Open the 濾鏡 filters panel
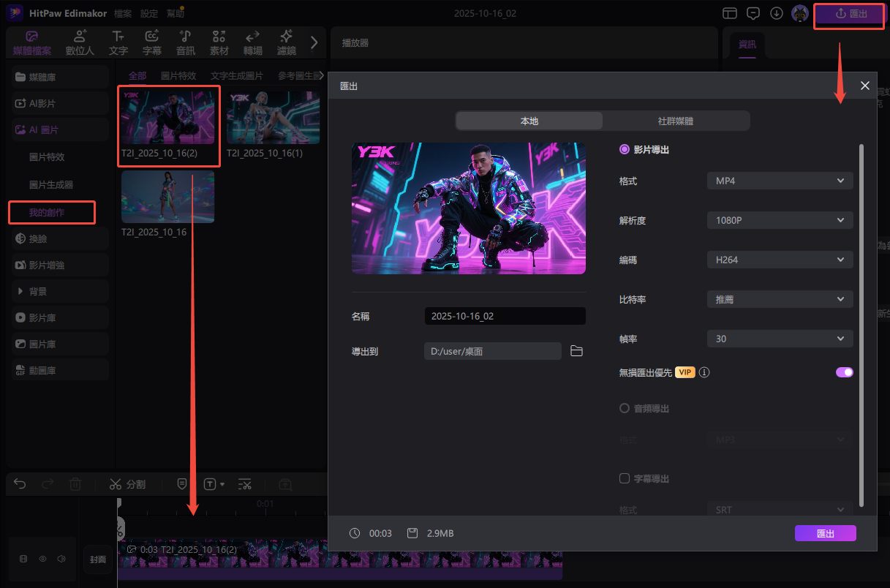Image resolution: width=890 pixels, height=588 pixels. tap(287, 42)
